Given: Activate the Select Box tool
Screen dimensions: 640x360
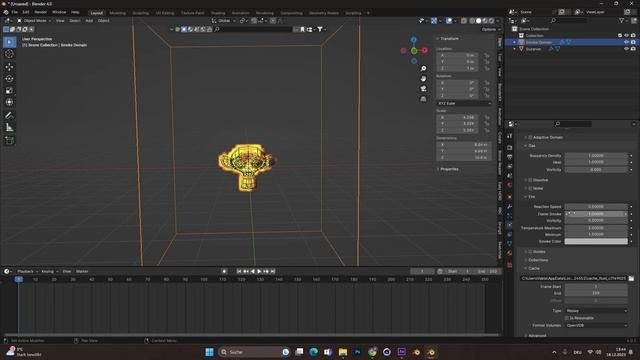Looking at the screenshot, I should click(9, 42).
